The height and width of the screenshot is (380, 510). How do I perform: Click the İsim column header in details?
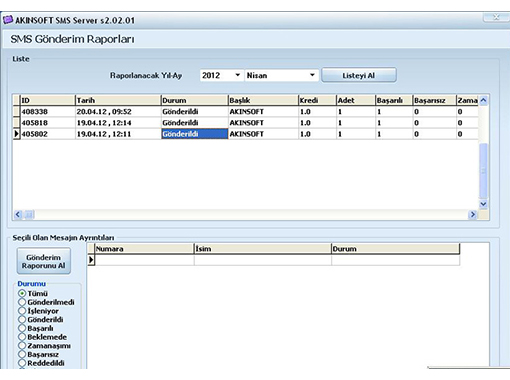263,249
